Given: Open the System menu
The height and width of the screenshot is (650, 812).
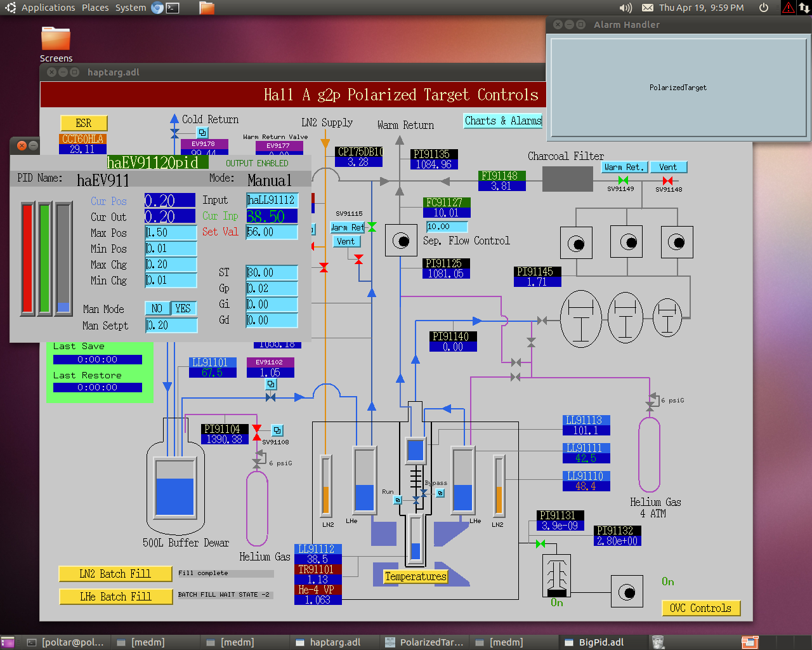Looking at the screenshot, I should coord(131,8).
